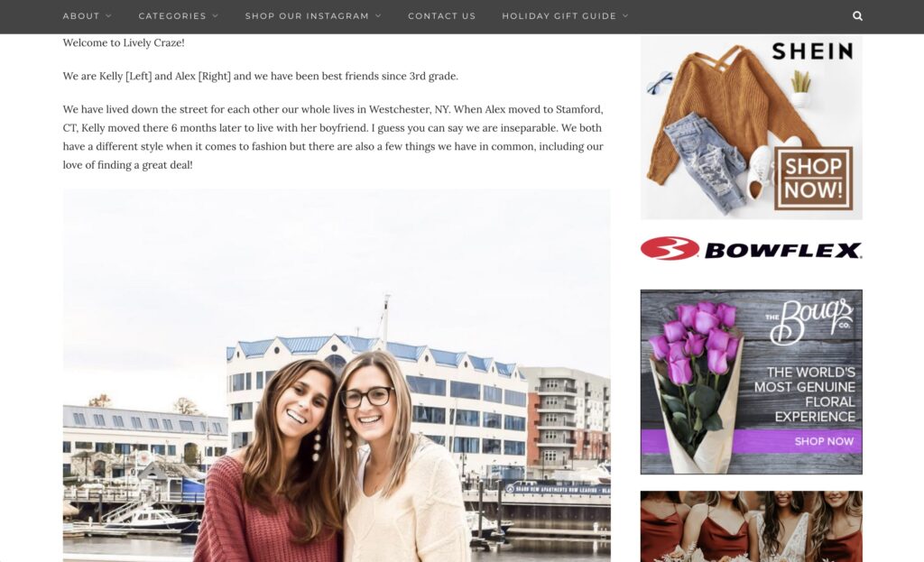Click the photo of Kelly and Alex
The height and width of the screenshot is (562, 924).
click(337, 375)
